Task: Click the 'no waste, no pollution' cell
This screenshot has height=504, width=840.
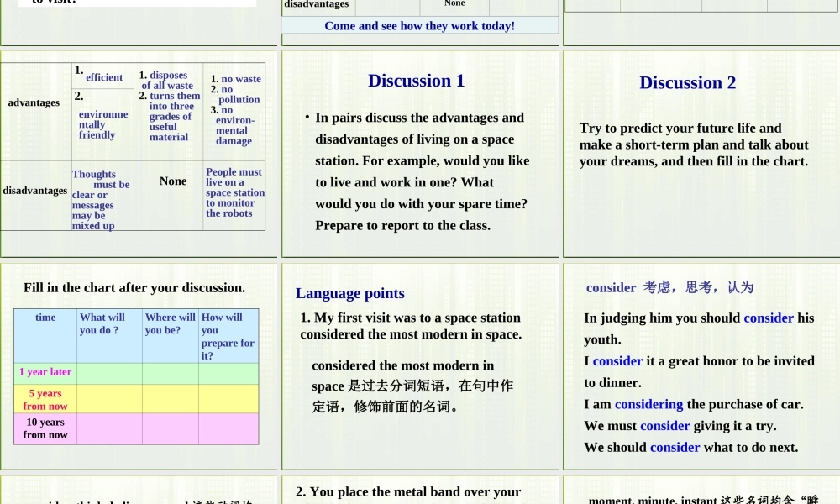Action: (235, 110)
